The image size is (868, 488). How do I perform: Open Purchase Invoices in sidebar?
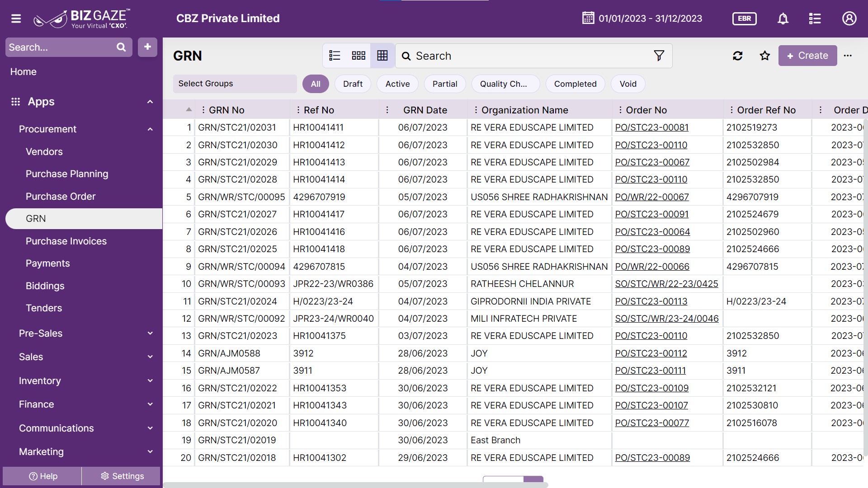tap(66, 241)
